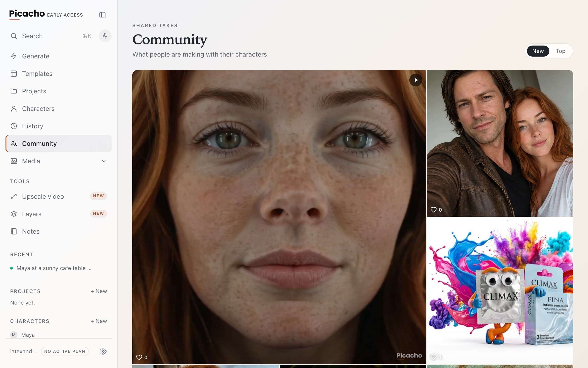Open the Generate page

pos(59,56)
